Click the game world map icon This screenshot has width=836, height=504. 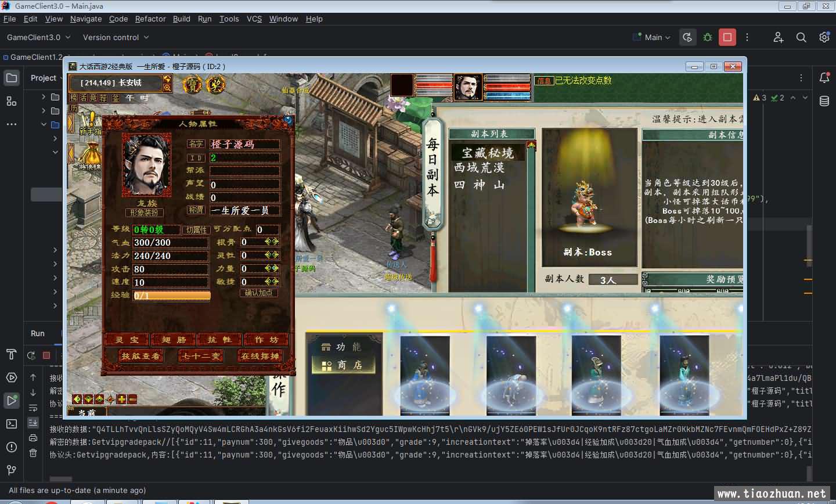click(x=168, y=78)
